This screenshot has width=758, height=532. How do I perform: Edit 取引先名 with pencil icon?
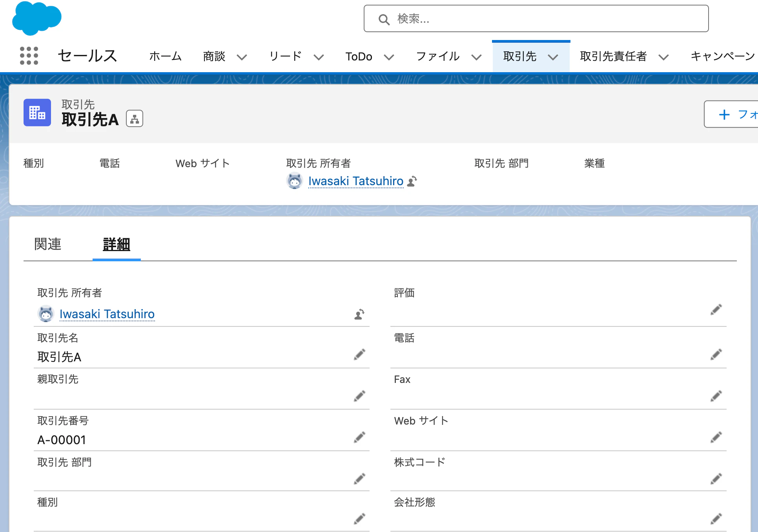[x=359, y=354]
